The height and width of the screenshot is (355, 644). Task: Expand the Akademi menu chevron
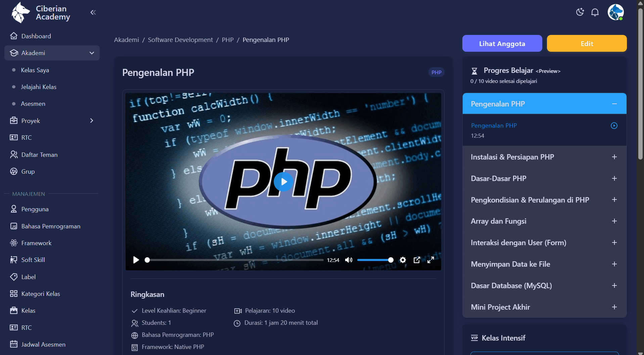tap(91, 53)
